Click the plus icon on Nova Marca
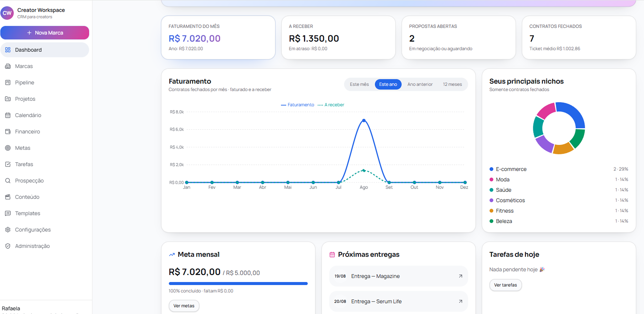Image resolution: width=644 pixels, height=314 pixels. click(29, 33)
